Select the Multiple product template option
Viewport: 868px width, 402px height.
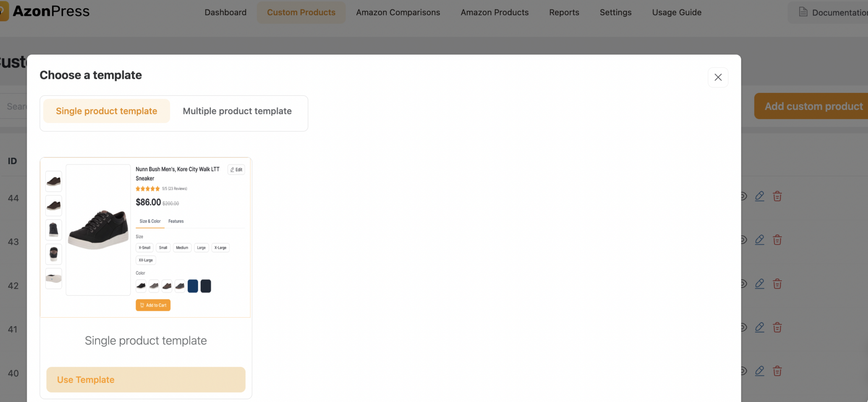[x=237, y=111]
